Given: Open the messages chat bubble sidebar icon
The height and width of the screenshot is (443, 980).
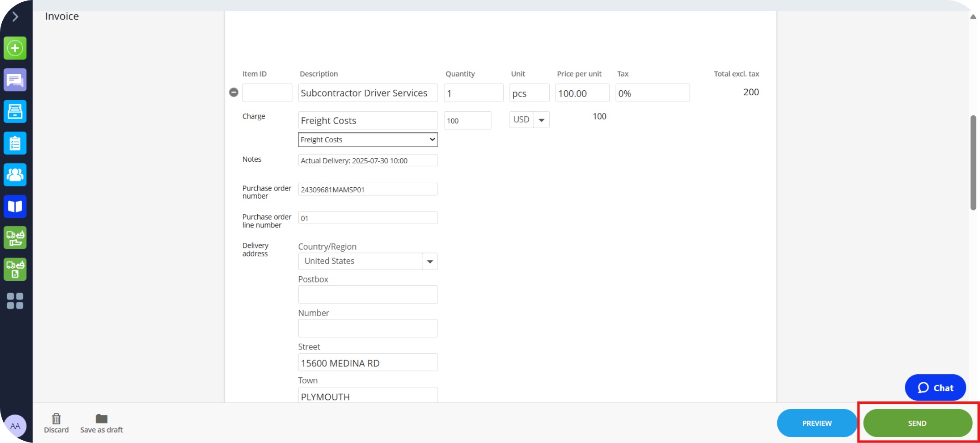Looking at the screenshot, I should point(15,80).
